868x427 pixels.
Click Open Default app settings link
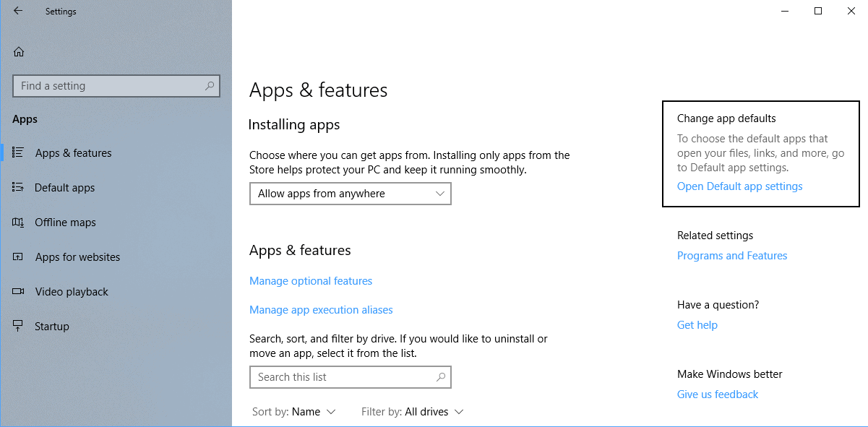[x=739, y=186]
